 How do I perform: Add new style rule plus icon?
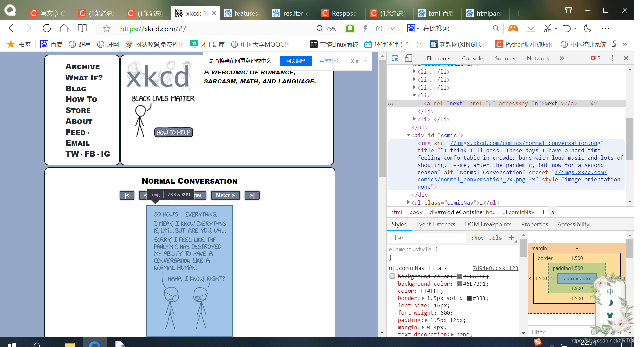click(512, 237)
